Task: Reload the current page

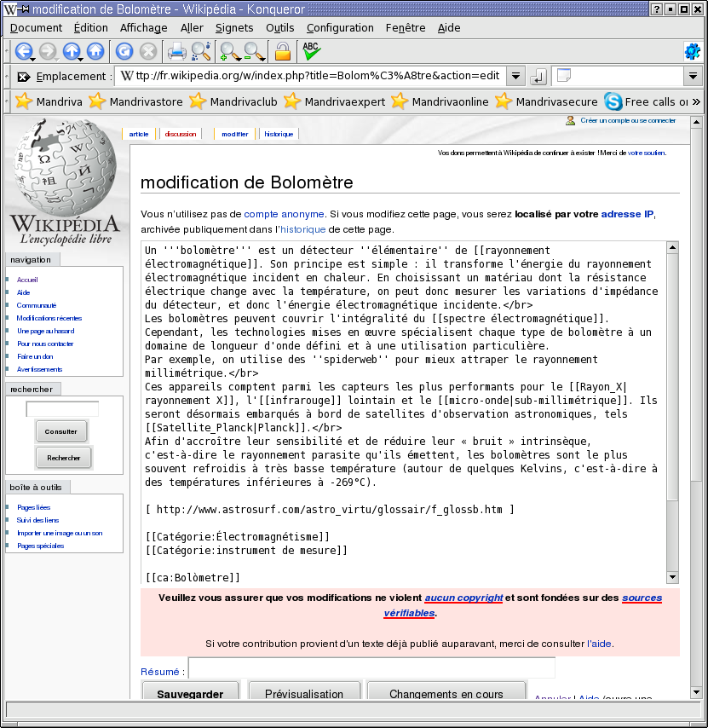Action: 124,51
